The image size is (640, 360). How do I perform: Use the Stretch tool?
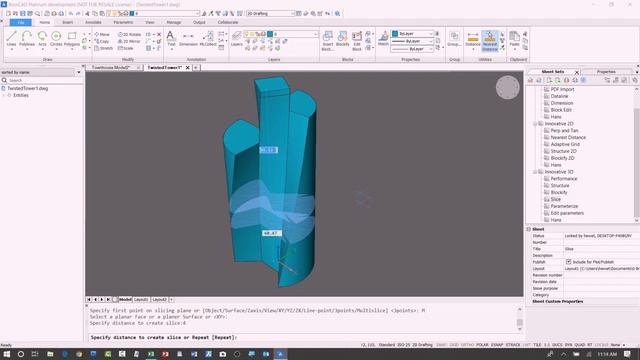click(103, 48)
